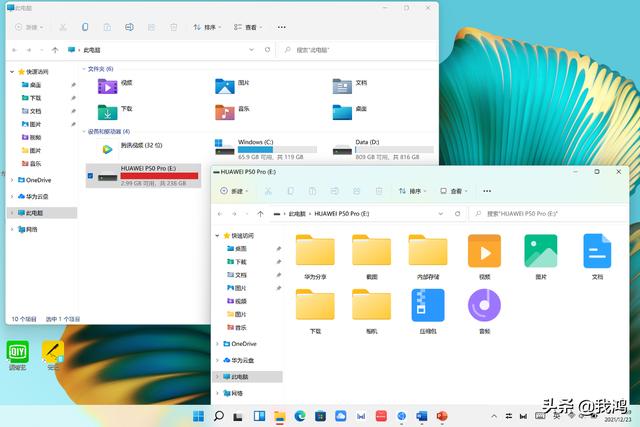This screenshot has width=640, height=427.
Task: Click the Microsoft Edge icon on the taskbar
Action: point(300,415)
